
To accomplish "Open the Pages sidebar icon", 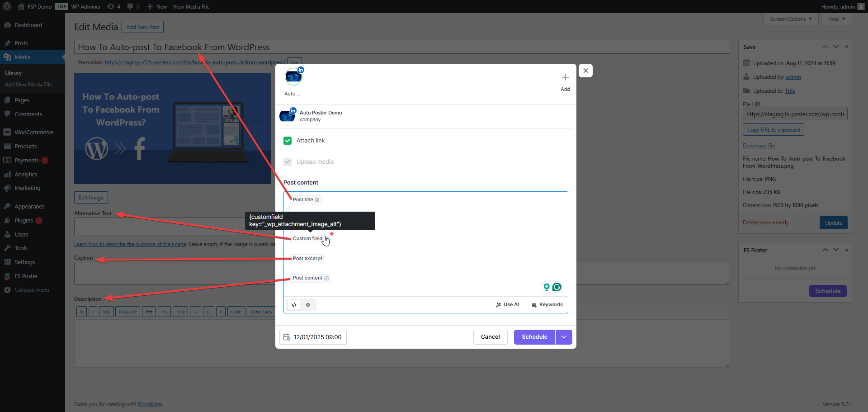I will point(7,100).
